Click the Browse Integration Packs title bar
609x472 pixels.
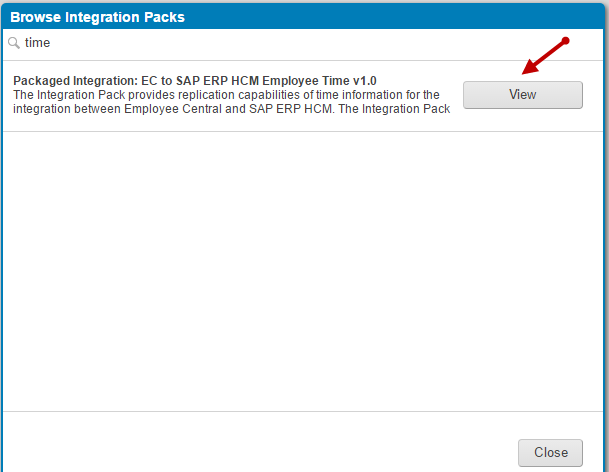tap(303, 17)
